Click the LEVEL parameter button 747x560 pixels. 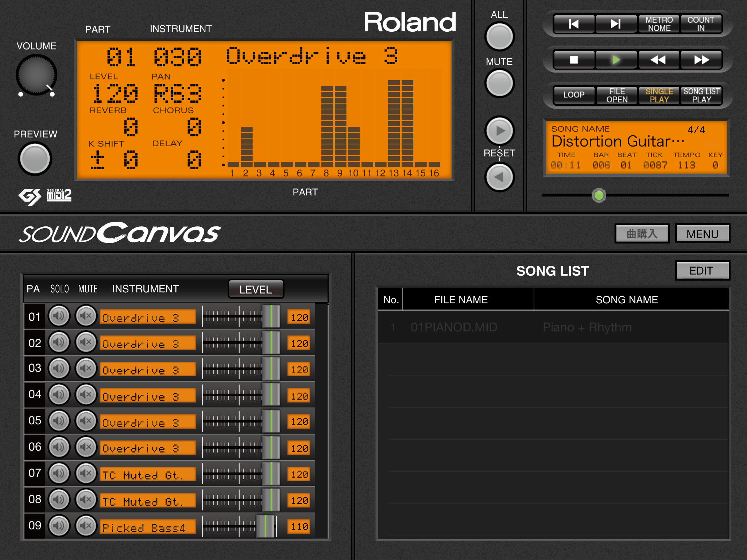256,289
